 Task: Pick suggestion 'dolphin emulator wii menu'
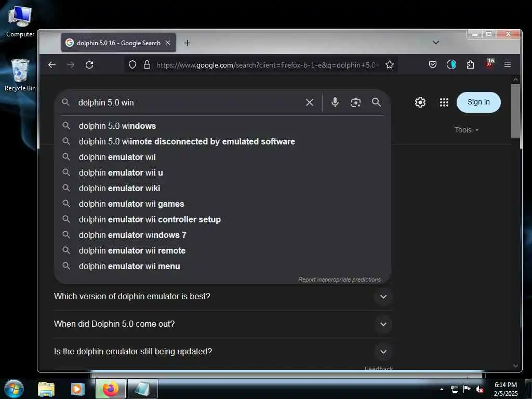click(222, 267)
